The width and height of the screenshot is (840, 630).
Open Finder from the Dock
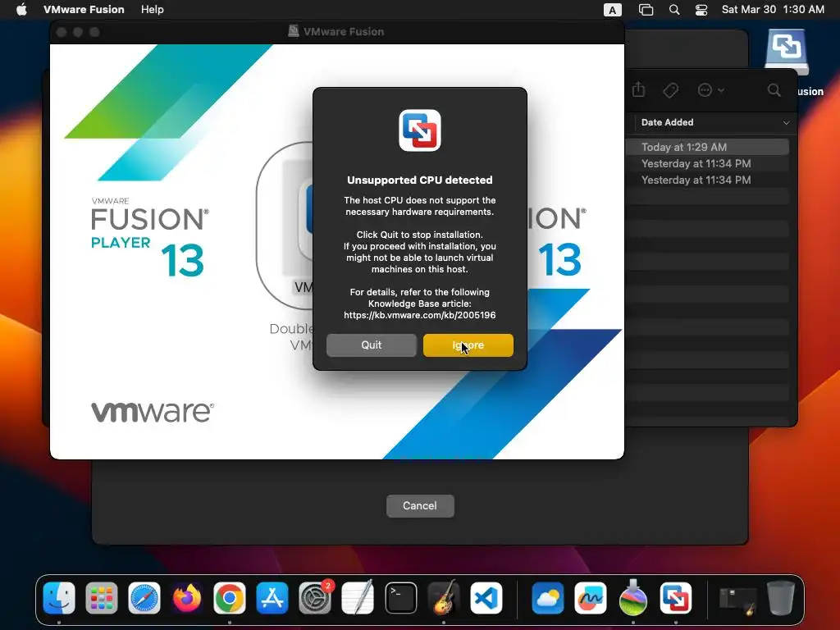59,598
